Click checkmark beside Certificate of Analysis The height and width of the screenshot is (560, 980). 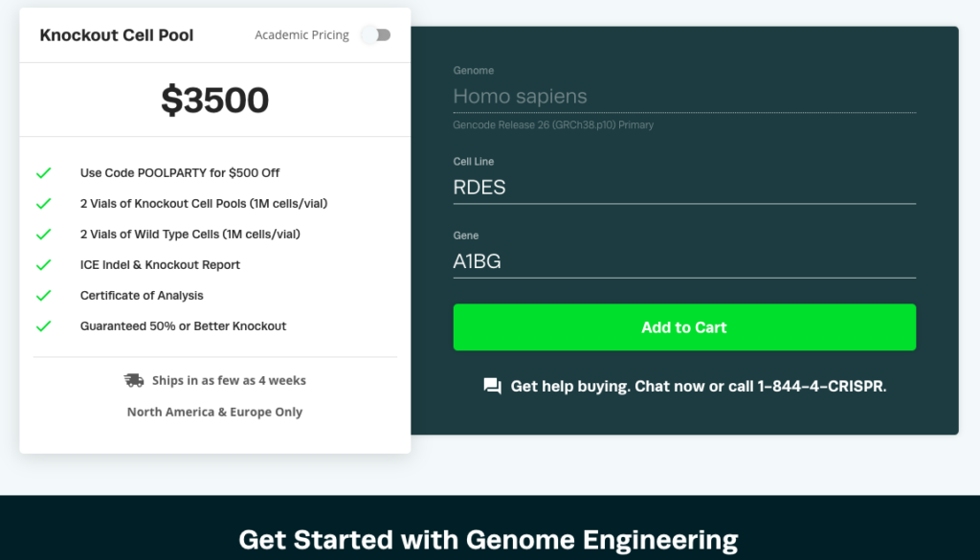(x=43, y=296)
